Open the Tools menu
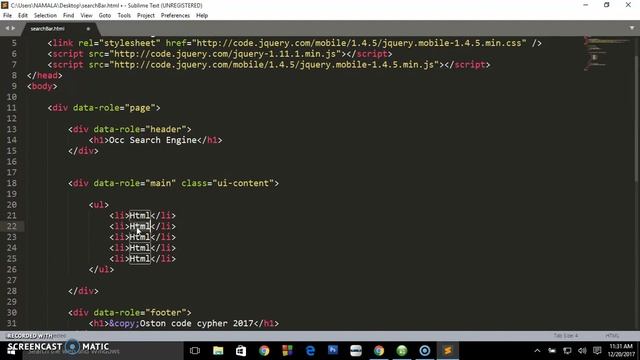 [124, 16]
